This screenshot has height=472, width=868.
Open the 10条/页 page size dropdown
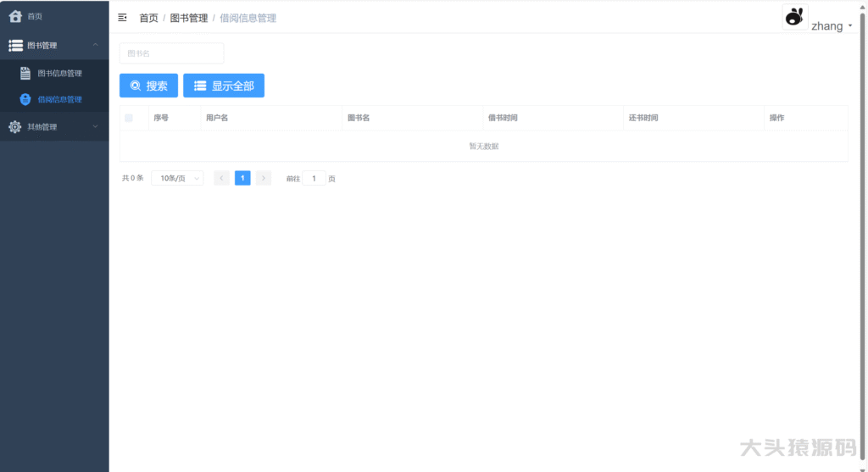(178, 178)
